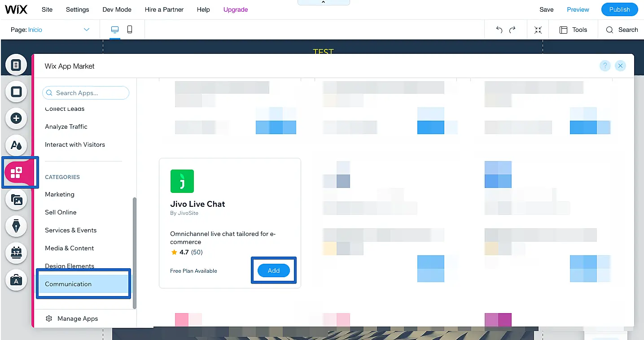The width and height of the screenshot is (644, 340).
Task: Click the CATEGORIES heading
Action: [x=62, y=177]
